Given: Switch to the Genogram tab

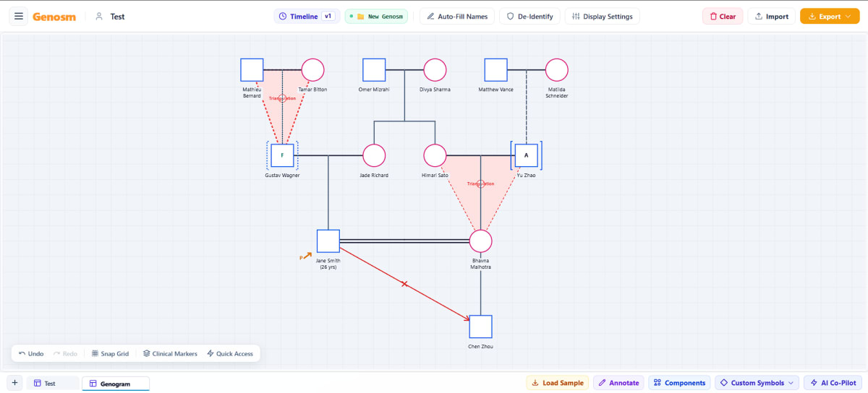Looking at the screenshot, I should [116, 383].
